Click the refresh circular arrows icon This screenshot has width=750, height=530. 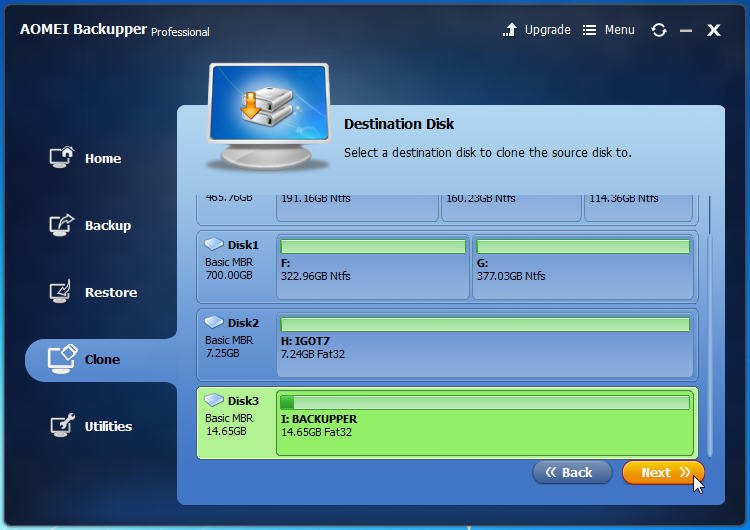(x=659, y=30)
